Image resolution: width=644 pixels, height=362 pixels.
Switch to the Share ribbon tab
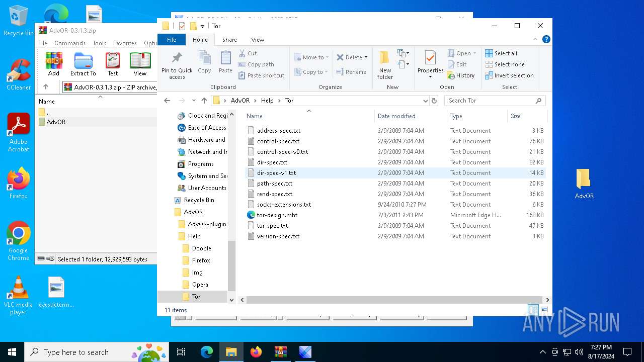click(x=229, y=40)
